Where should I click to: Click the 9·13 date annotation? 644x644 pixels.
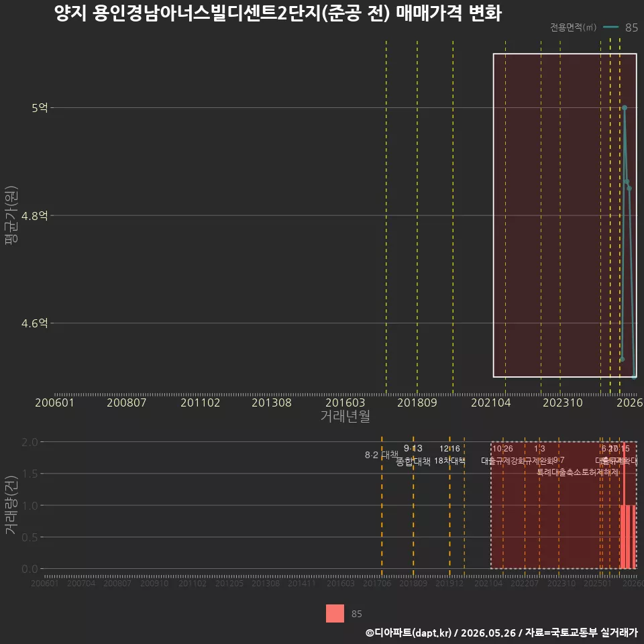coord(413,448)
